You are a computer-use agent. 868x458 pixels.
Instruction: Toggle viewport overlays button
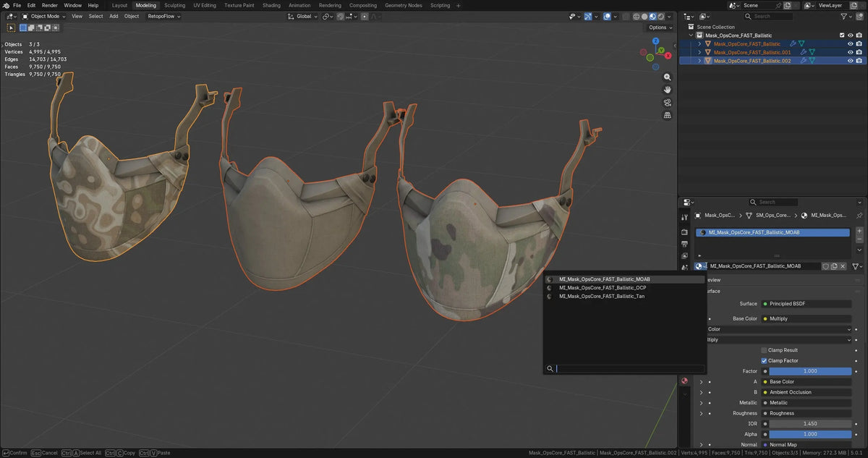tap(608, 16)
